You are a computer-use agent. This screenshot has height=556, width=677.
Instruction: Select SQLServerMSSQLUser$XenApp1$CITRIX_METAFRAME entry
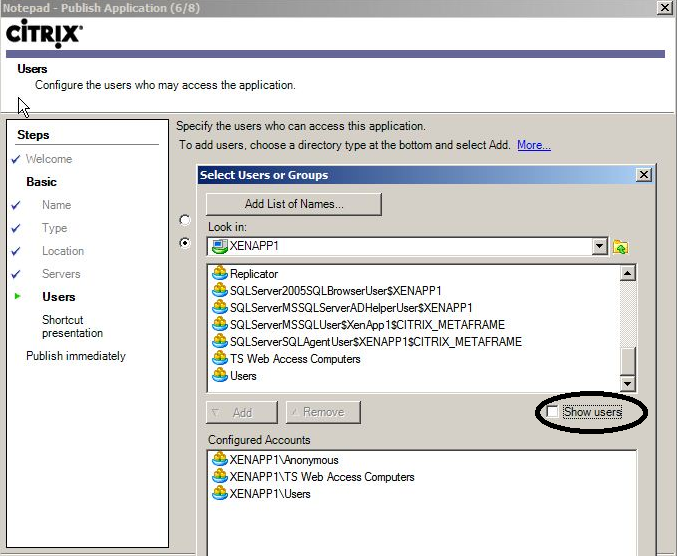[x=367, y=325]
